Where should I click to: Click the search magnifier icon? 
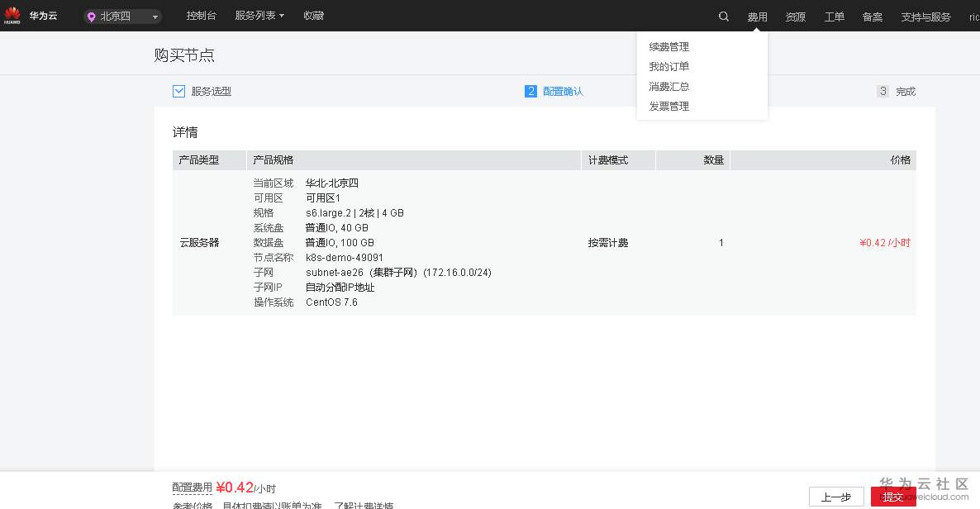(723, 17)
